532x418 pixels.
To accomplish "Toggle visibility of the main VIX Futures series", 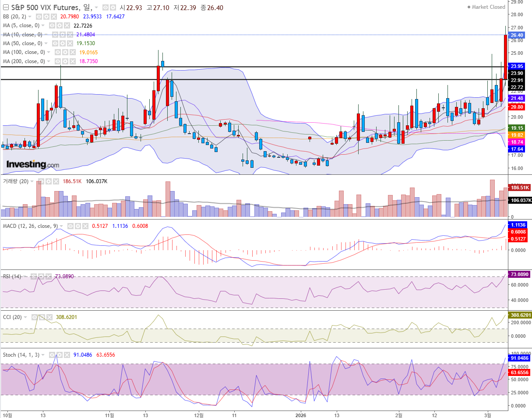I will (x=105, y=7).
